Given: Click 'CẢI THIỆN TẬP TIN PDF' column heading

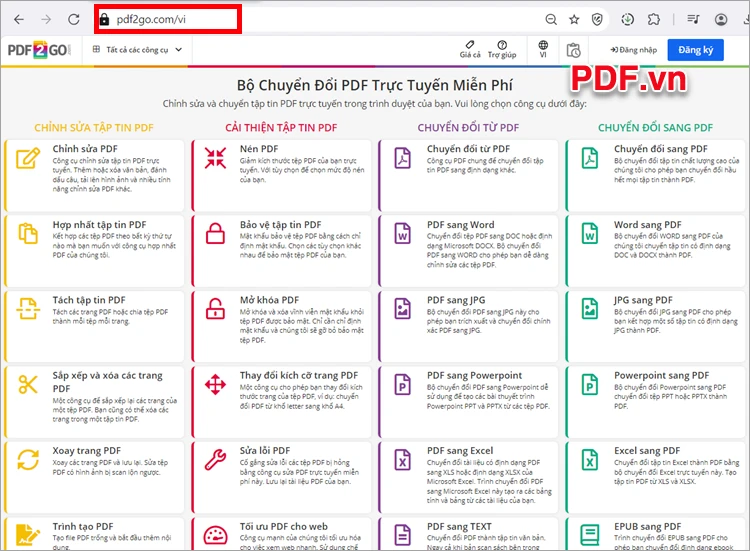Looking at the screenshot, I should [x=281, y=128].
